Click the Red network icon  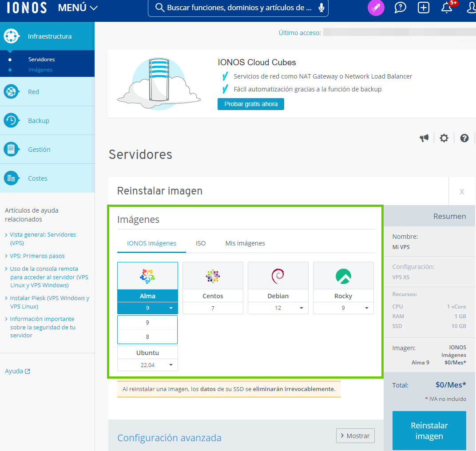pos(11,91)
